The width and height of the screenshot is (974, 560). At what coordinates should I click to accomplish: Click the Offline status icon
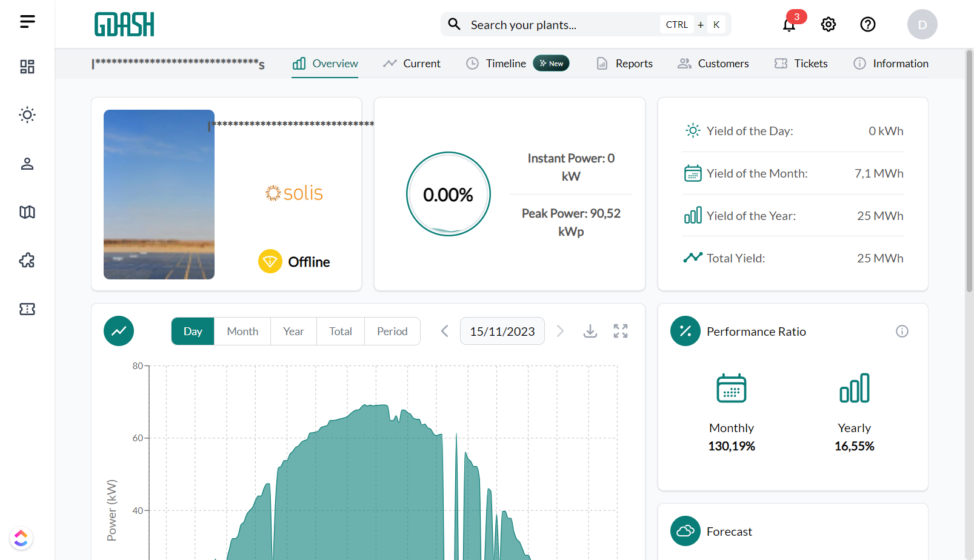270,261
